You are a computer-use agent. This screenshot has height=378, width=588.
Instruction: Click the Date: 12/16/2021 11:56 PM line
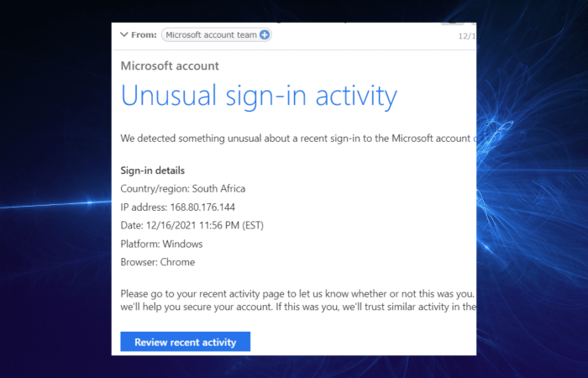[192, 225]
